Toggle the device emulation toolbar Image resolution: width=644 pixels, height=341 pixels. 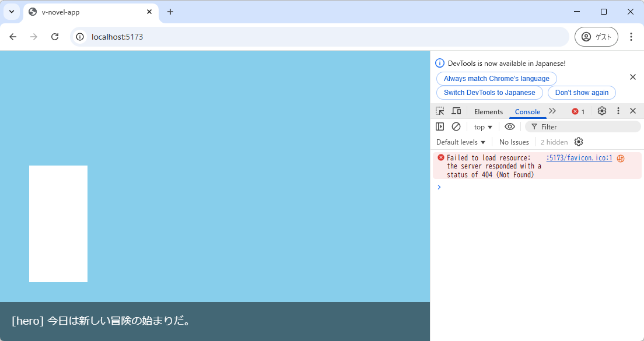(x=456, y=111)
